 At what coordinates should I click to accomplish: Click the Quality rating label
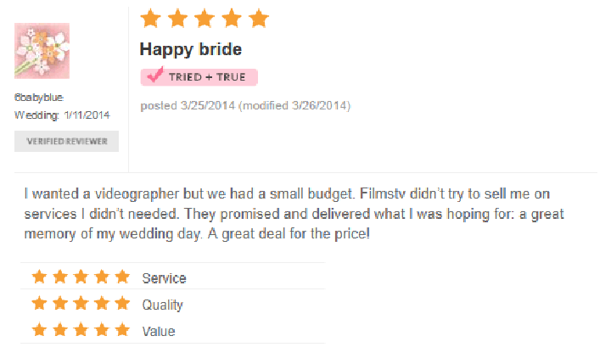click(x=162, y=305)
